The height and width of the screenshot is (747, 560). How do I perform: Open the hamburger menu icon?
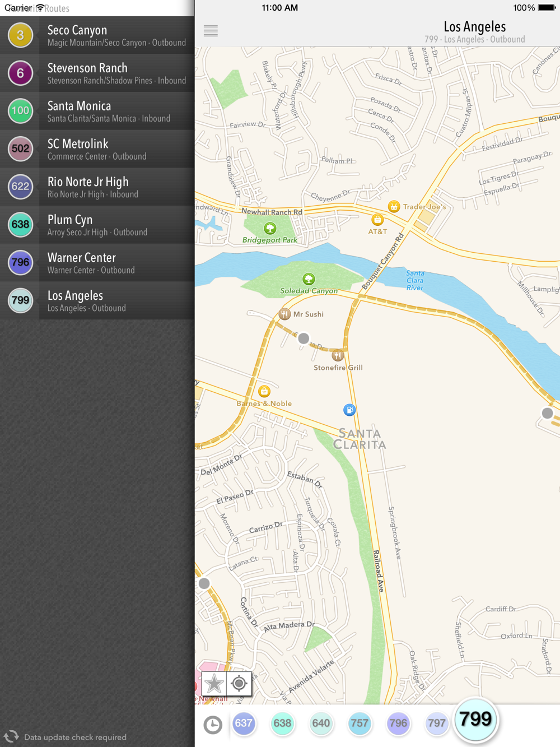point(211,31)
